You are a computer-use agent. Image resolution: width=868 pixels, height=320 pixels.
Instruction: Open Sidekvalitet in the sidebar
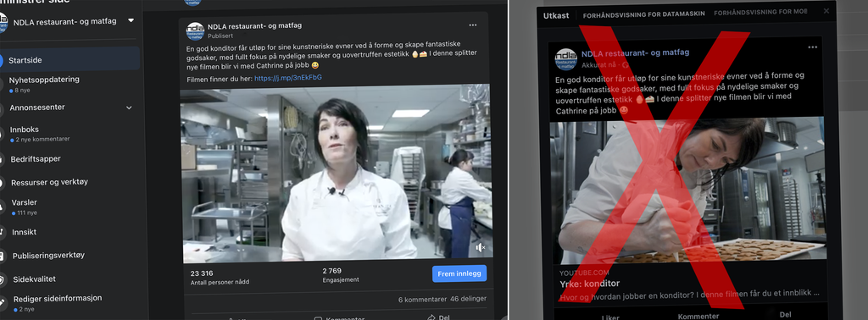coord(34,279)
